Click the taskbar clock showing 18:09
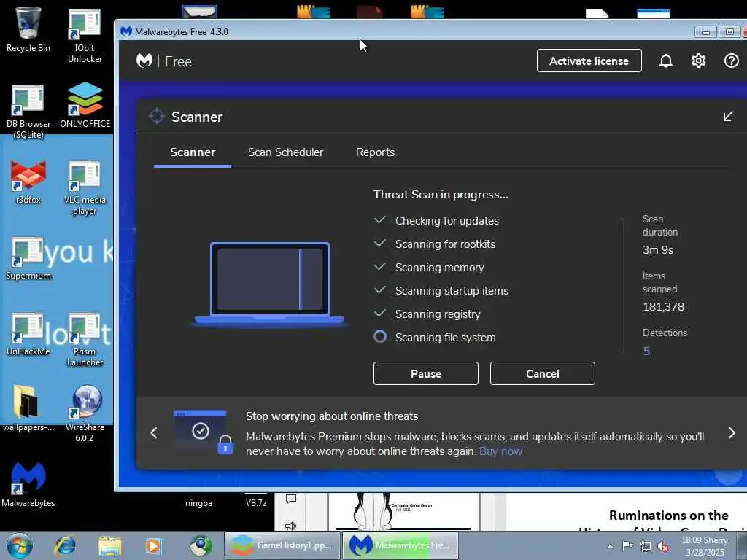Screen dimensions: 747x560 coord(705,546)
